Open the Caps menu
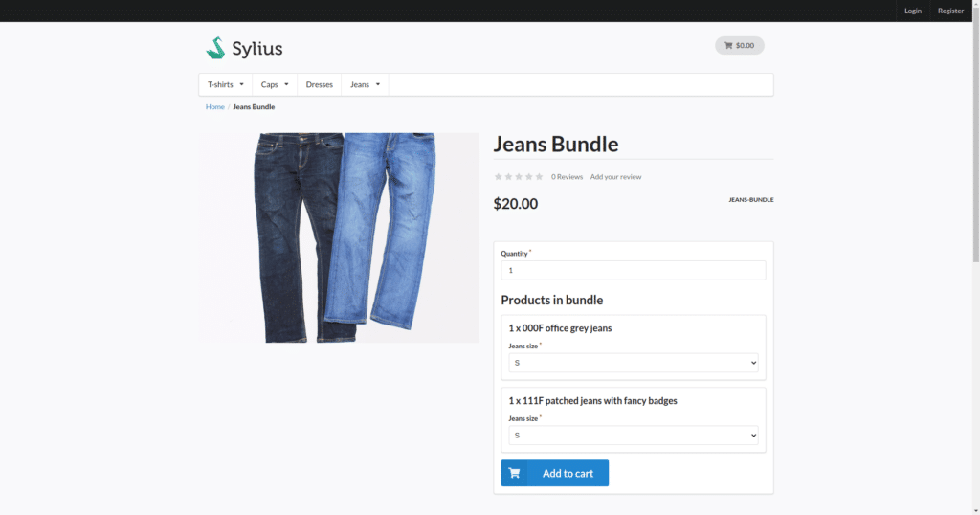Image resolution: width=980 pixels, height=515 pixels. (275, 84)
